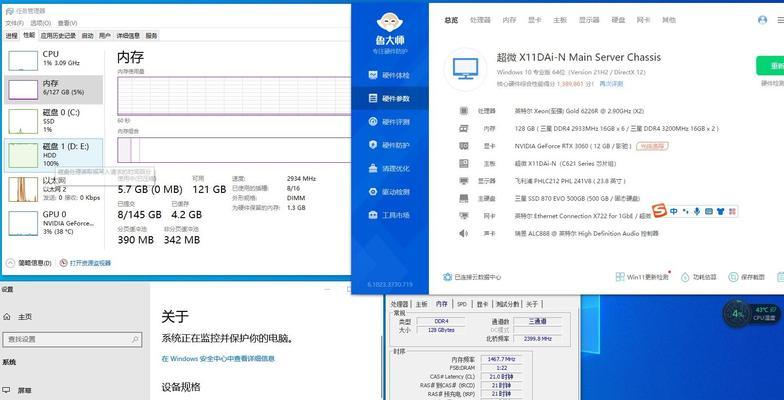Open 硬件评测 in Lu Dashi sidebar

390,122
